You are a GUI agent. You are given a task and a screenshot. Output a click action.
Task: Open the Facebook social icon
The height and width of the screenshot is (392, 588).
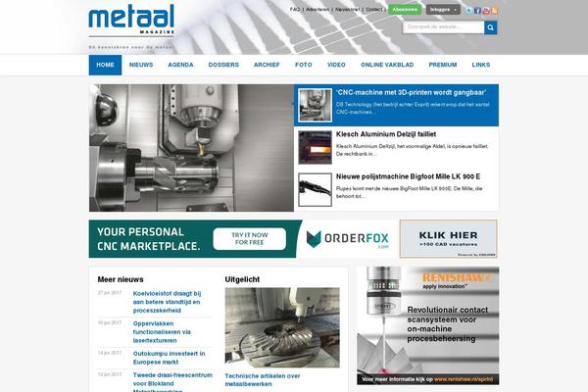pyautogui.click(x=477, y=11)
